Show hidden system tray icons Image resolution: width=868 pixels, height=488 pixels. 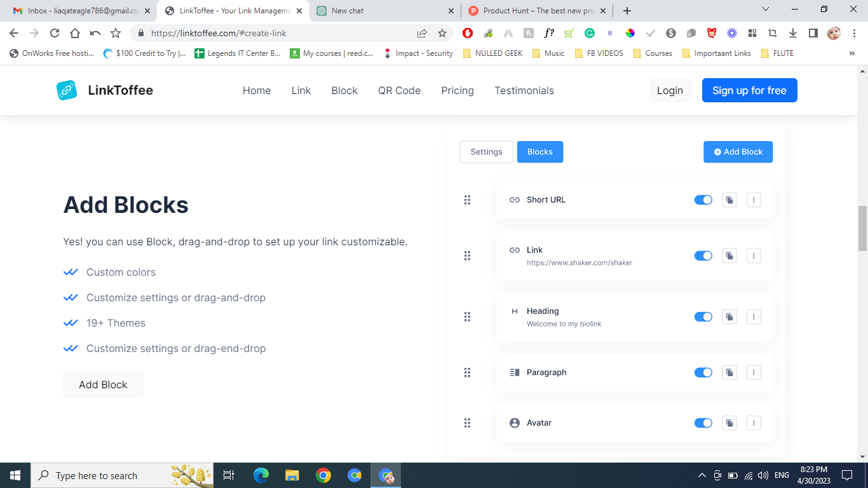[702, 475]
